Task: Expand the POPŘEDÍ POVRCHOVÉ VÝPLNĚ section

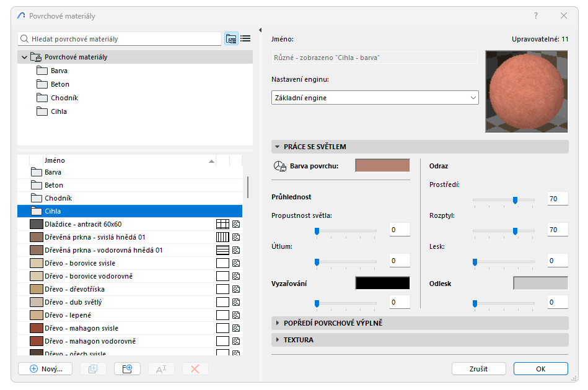Action: pos(278,323)
